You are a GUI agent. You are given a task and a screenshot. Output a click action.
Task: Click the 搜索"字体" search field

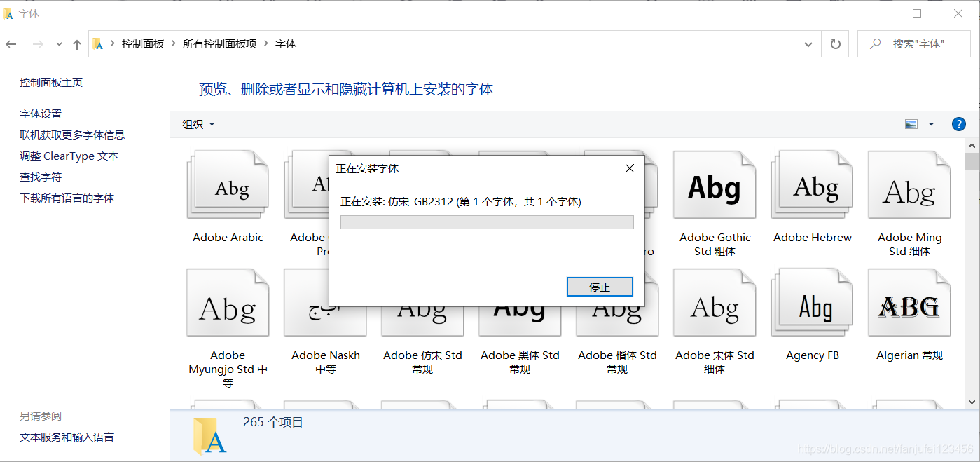tap(913, 43)
